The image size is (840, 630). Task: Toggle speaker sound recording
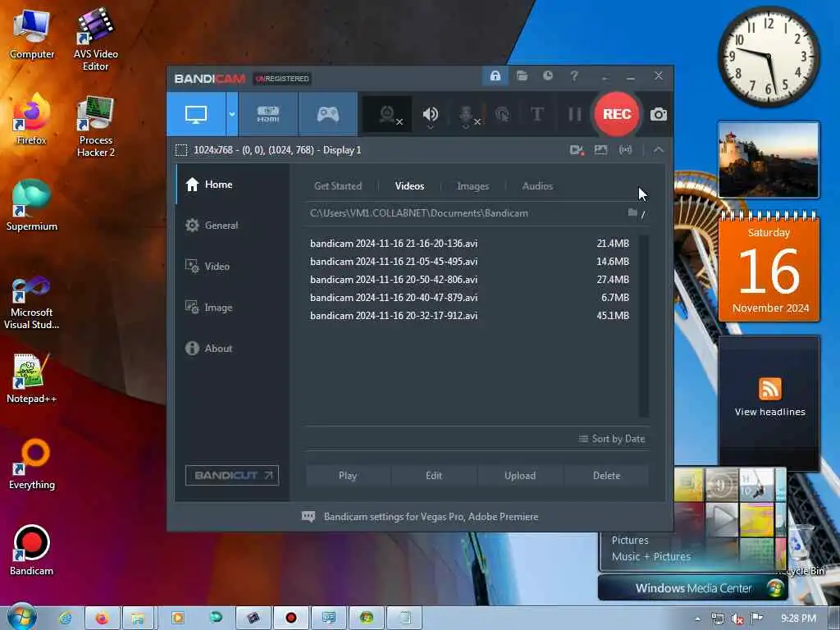[430, 115]
